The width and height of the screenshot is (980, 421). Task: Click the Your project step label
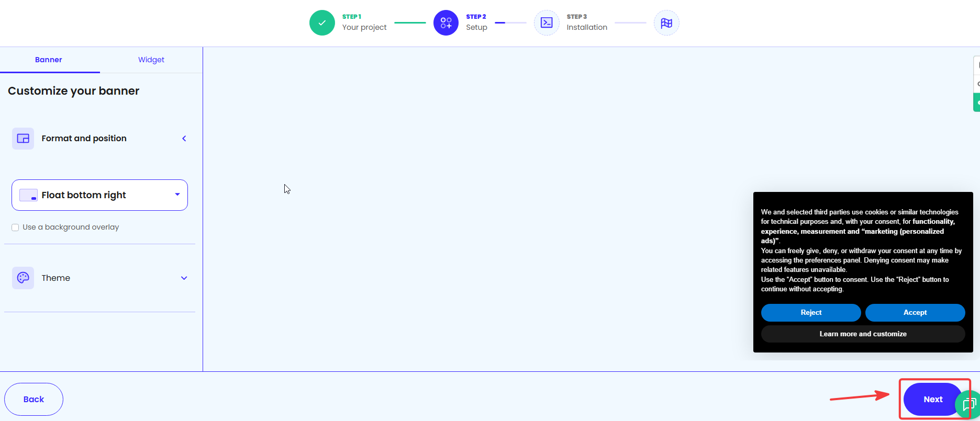pos(364,27)
